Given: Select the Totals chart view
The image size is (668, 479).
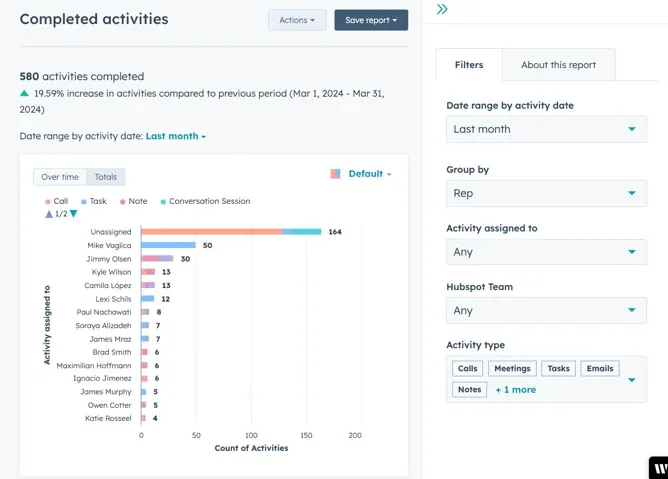Looking at the screenshot, I should (106, 177).
